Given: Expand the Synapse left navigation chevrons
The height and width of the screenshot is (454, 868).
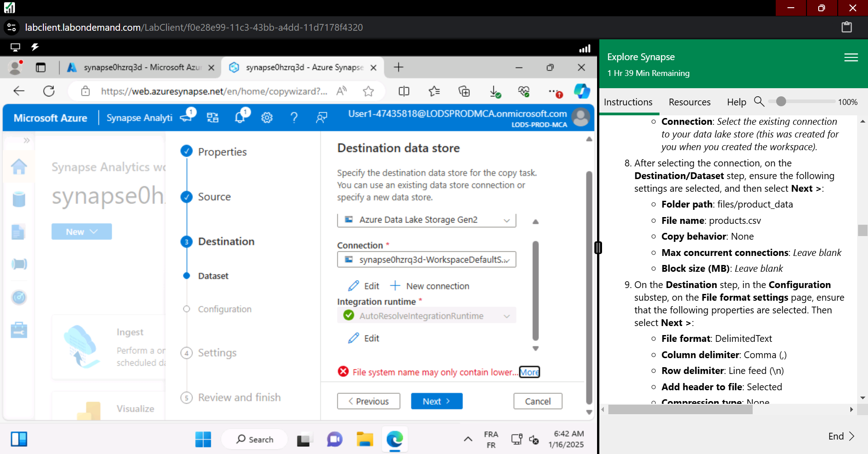Looking at the screenshot, I should [x=27, y=140].
